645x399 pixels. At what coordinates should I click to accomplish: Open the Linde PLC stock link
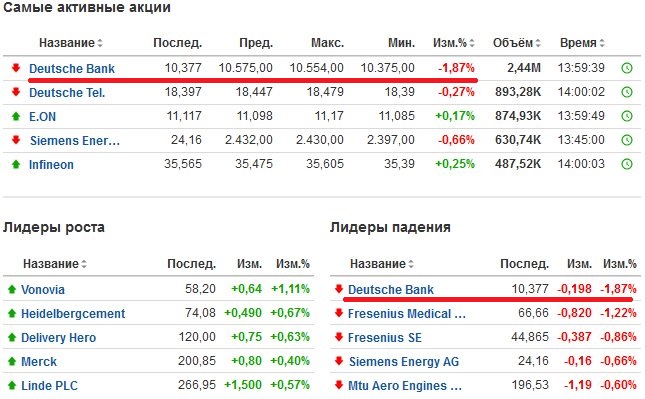click(x=49, y=385)
